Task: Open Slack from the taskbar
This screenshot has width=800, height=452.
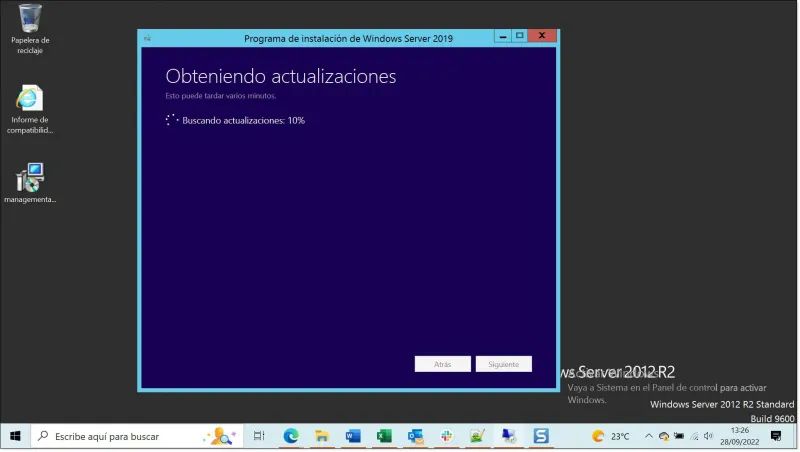Action: 447,436
